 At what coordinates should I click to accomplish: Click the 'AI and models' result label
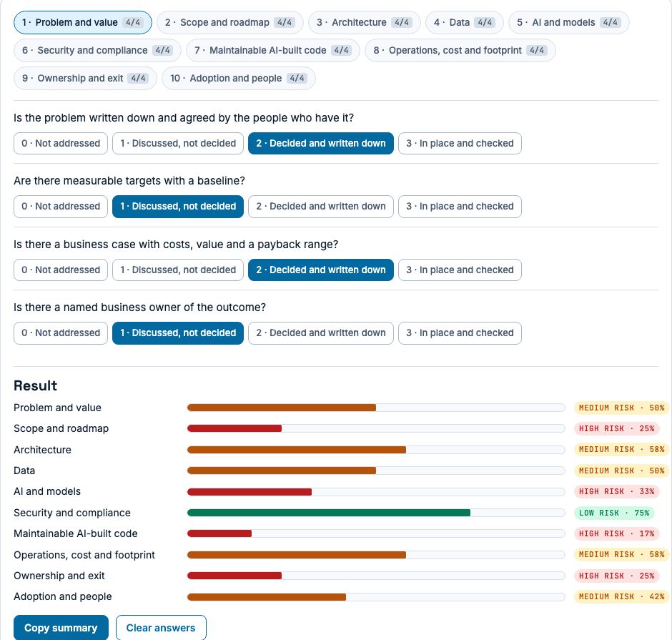pyautogui.click(x=47, y=492)
